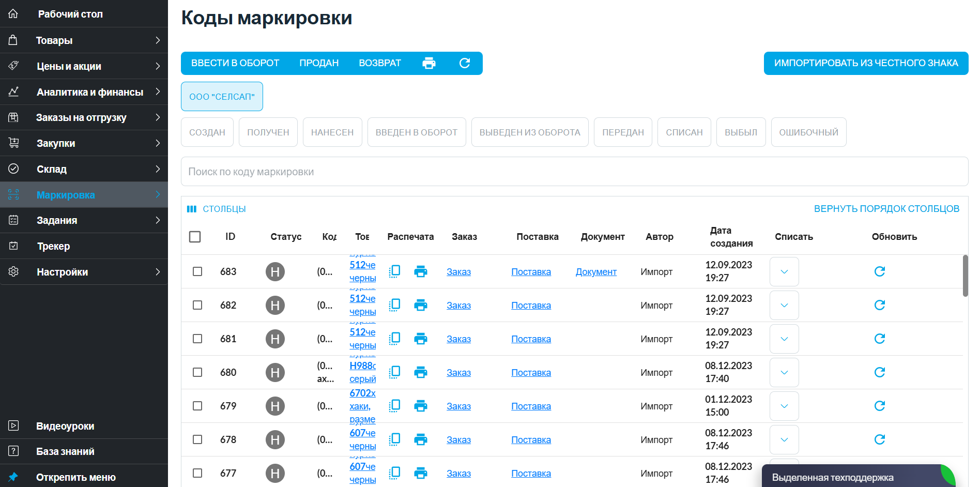980x487 pixels.
Task: Open the Списать dropdown in row 682
Action: [x=784, y=305]
